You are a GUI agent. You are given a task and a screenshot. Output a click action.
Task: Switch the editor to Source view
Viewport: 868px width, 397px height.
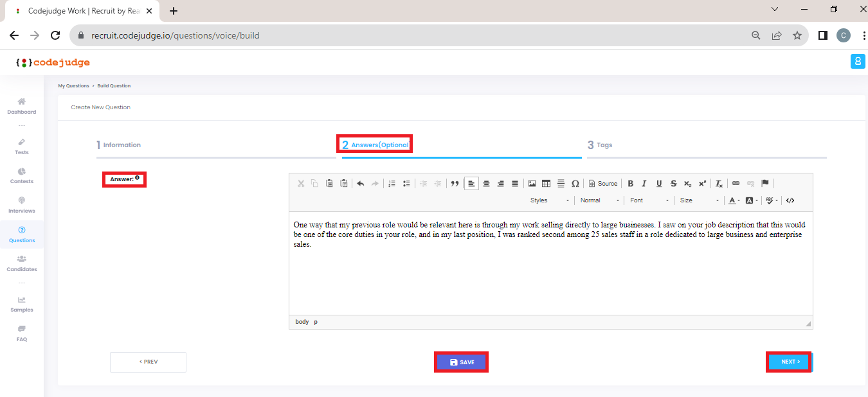(x=602, y=183)
